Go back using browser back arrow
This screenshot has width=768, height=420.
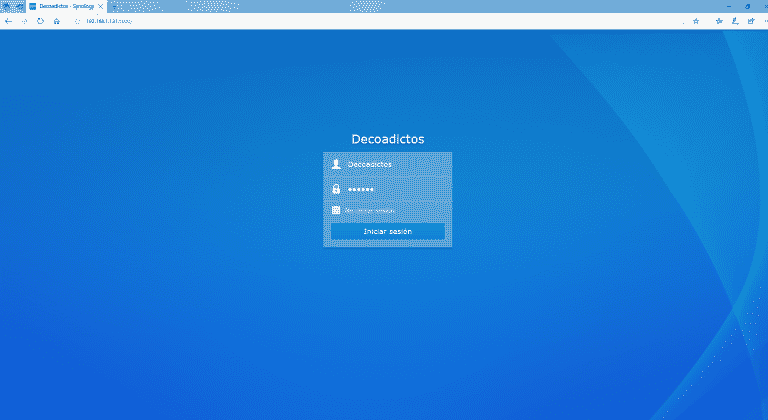9,20
